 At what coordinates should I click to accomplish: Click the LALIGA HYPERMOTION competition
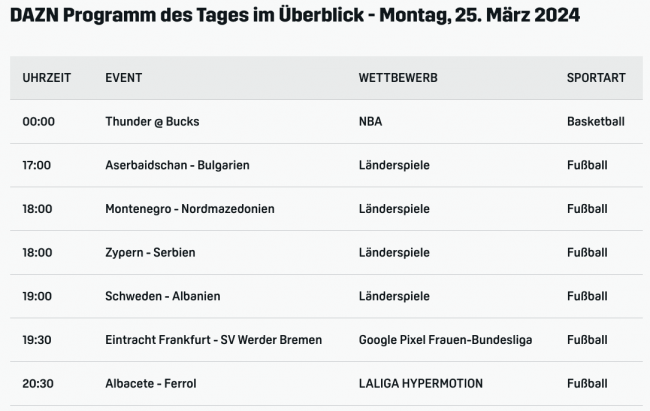421,383
